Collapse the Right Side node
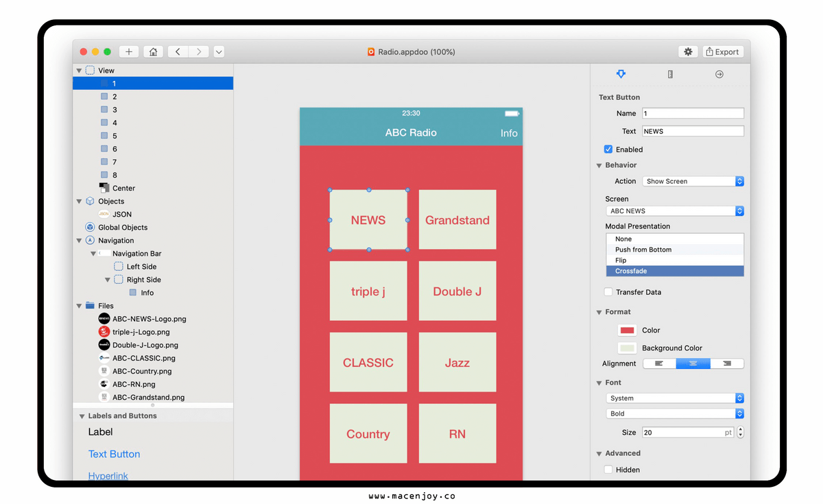The width and height of the screenshot is (823, 504). [108, 280]
